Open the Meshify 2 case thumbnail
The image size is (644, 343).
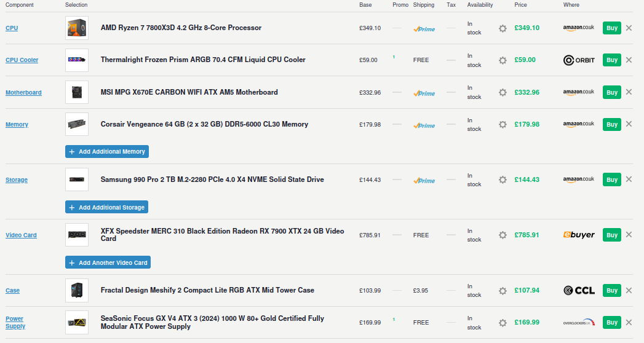click(x=77, y=291)
